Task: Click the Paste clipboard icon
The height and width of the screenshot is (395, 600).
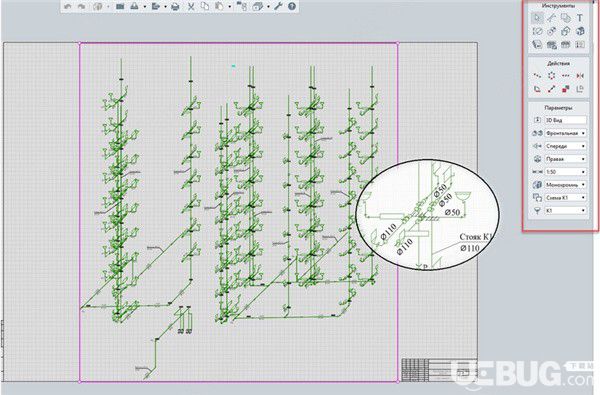Action: (x=219, y=7)
